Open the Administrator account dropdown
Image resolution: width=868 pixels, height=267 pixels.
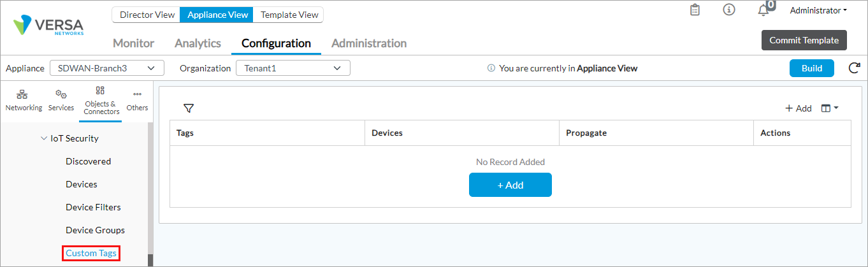point(818,10)
